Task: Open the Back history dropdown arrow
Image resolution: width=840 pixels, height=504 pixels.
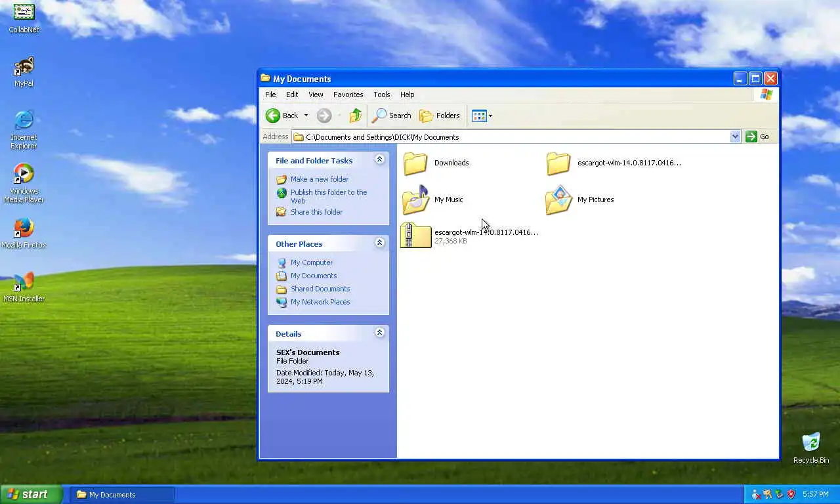Action: coord(306,115)
